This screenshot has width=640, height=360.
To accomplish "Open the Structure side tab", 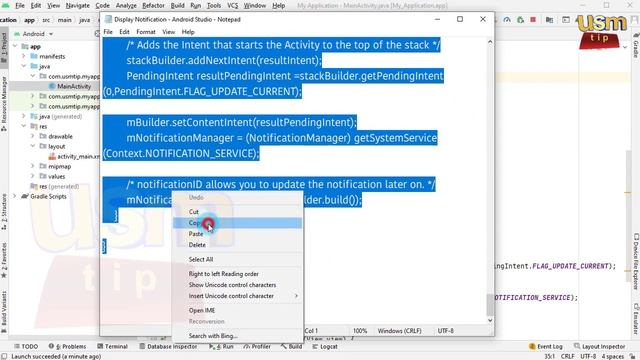I will click(x=4, y=211).
